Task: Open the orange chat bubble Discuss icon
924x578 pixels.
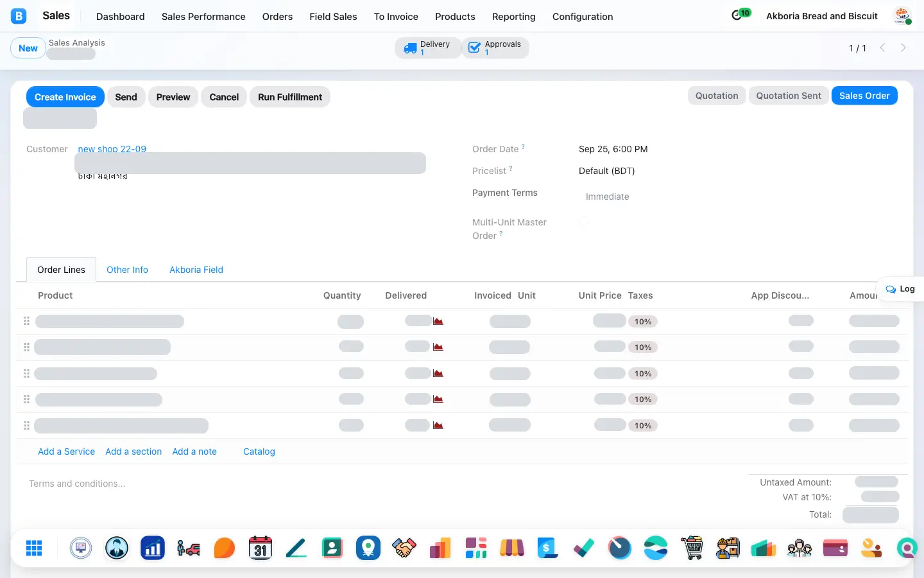Action: (225, 548)
